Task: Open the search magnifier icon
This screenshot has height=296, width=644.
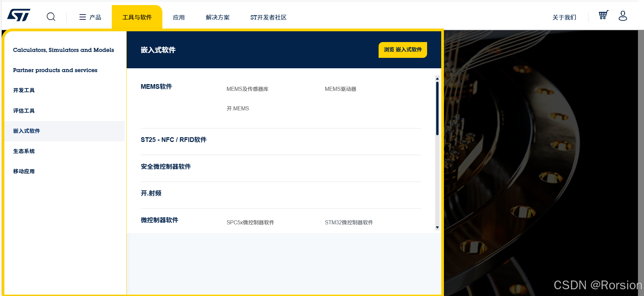Action: pos(51,16)
